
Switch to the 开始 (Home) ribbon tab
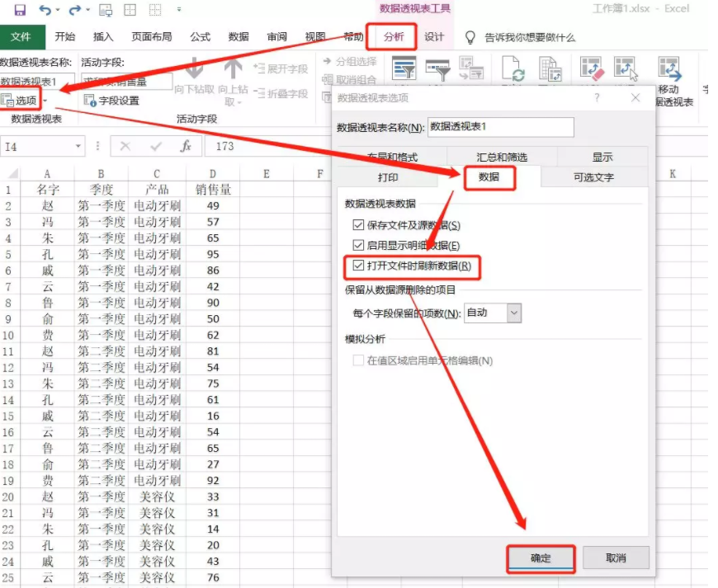65,37
